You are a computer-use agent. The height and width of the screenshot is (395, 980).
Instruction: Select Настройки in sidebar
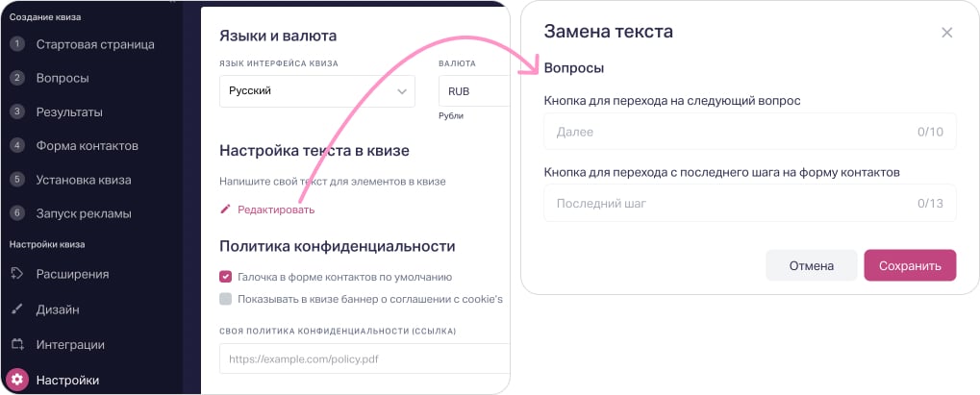[x=67, y=380]
